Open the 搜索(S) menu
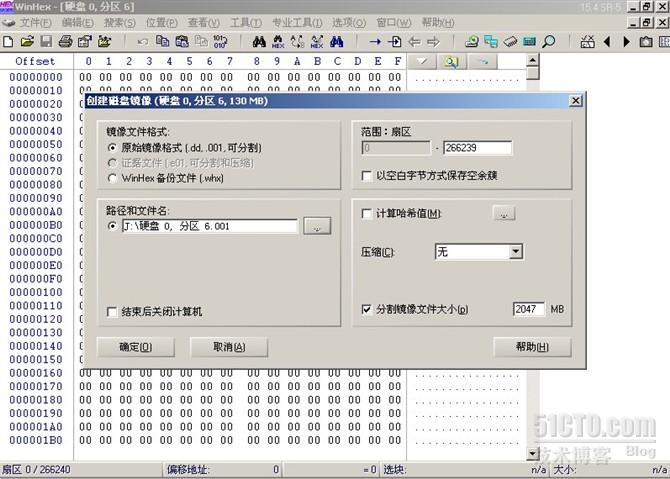The image size is (670, 479). (x=120, y=23)
